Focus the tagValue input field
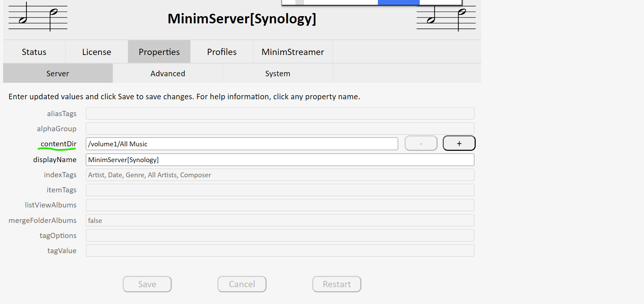This screenshot has width=644, height=304. 280,250
